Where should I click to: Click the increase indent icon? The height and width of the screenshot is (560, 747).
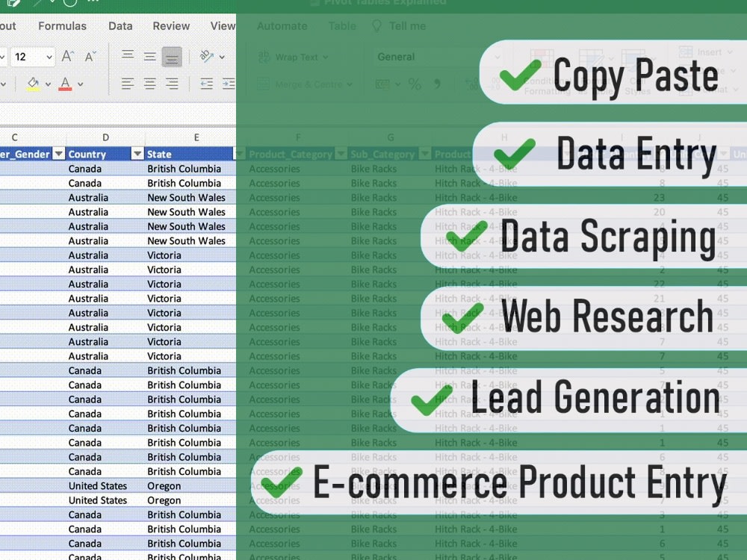(x=229, y=84)
